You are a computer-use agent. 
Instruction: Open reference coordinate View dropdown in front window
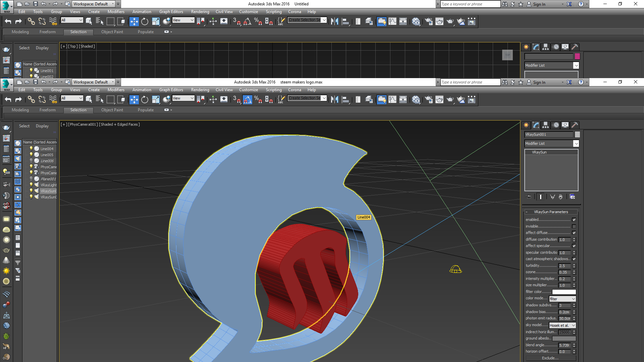(x=183, y=98)
